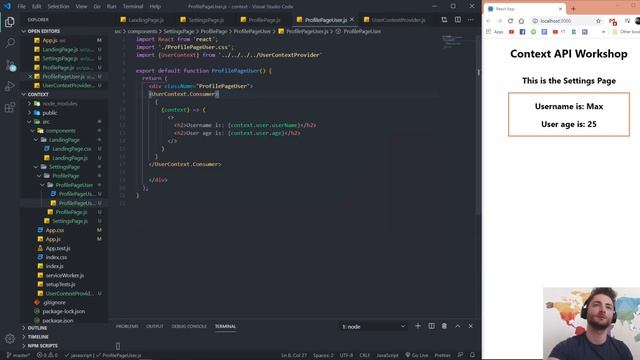Click the CRLF end of line setting
This screenshot has width=640, height=360.
(364, 355)
